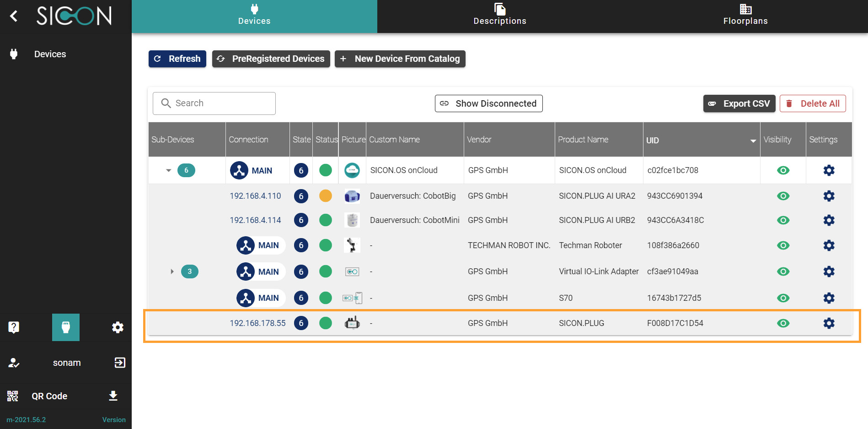Click the logout icon next to sonam
Image resolution: width=868 pixels, height=429 pixels.
pos(119,363)
